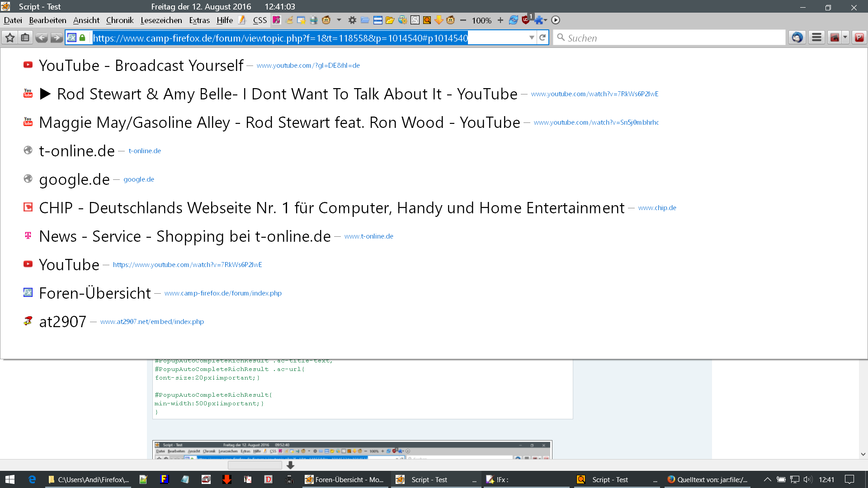Screen dimensions: 868x488
Task: Open the Lesezeichen menu
Action: (161, 20)
